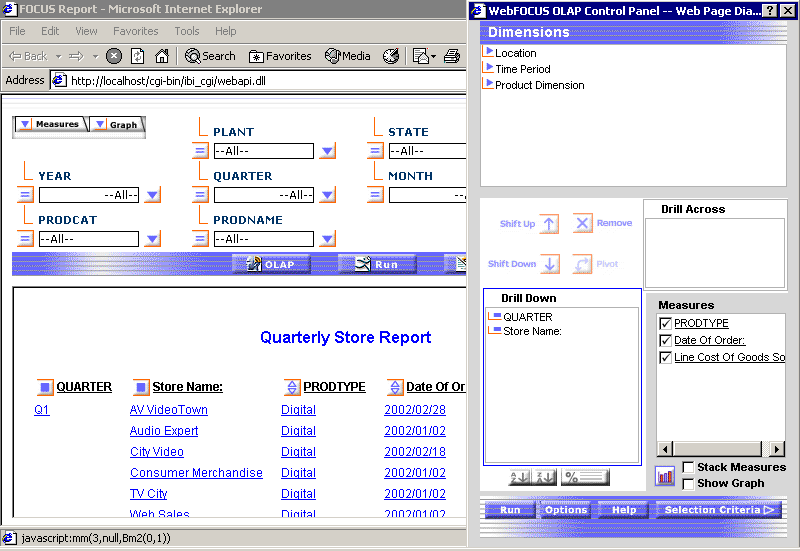Click the Shift Down arrow icon
The image size is (800, 551).
pyautogui.click(x=550, y=264)
